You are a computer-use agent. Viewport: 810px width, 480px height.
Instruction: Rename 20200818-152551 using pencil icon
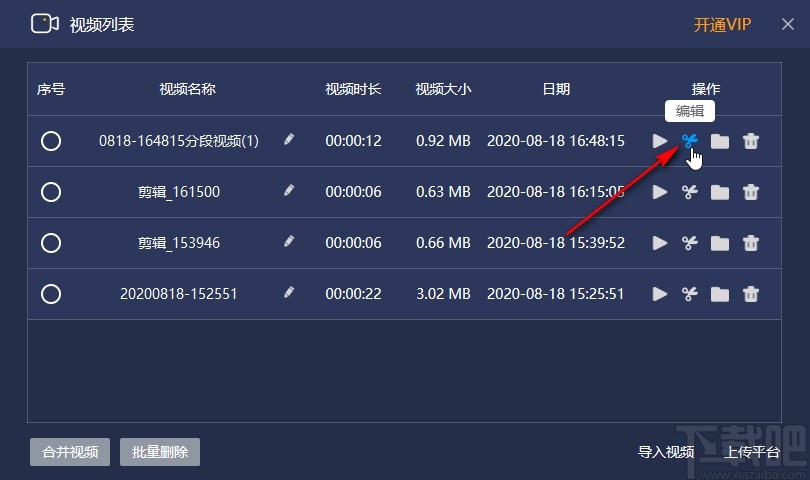click(x=289, y=292)
